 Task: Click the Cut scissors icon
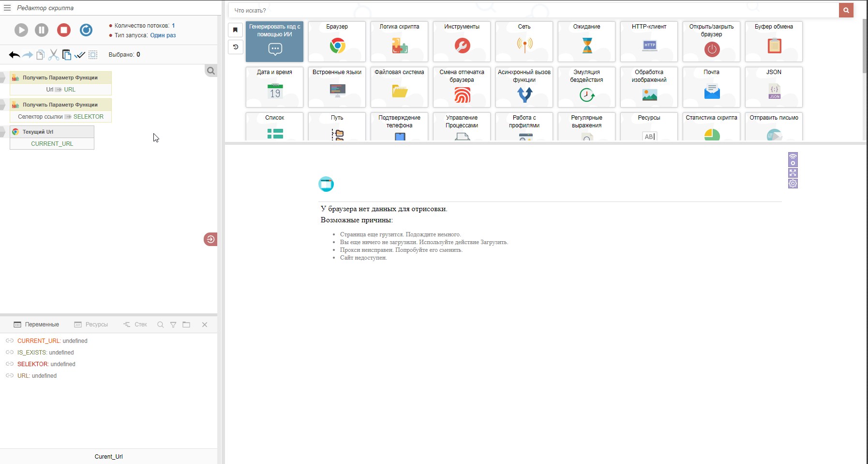54,55
